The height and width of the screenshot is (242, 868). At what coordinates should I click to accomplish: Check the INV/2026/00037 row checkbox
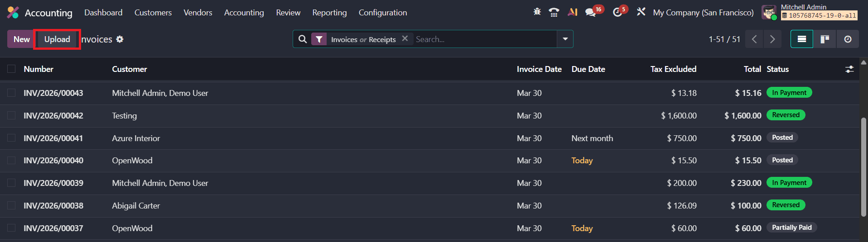point(11,228)
